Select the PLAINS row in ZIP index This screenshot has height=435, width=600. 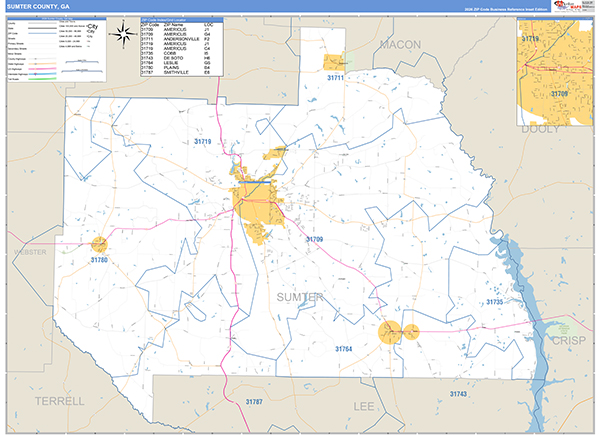coord(176,67)
